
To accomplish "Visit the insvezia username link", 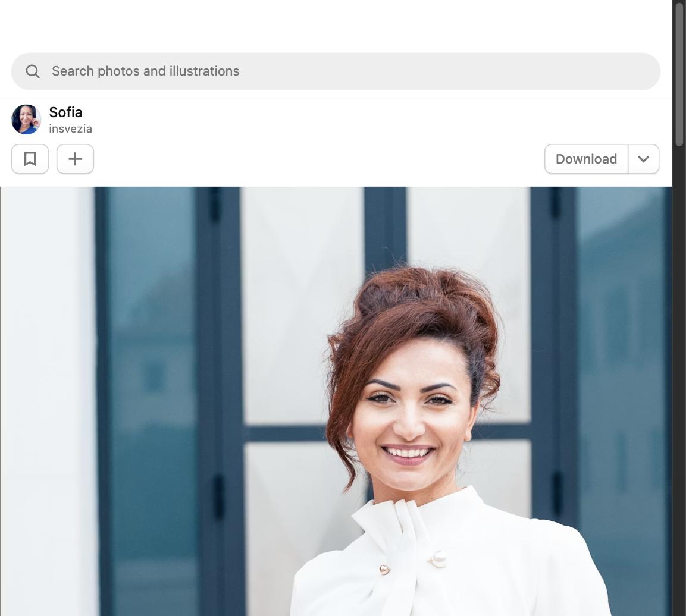I will [x=70, y=129].
